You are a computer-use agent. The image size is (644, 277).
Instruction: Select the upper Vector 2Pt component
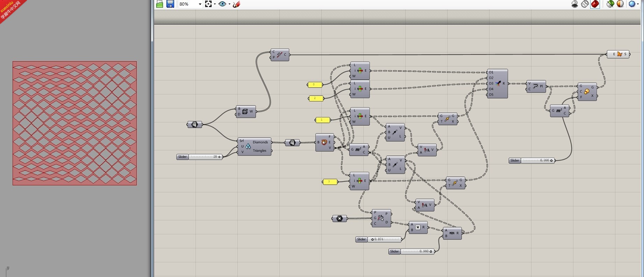pos(395,132)
